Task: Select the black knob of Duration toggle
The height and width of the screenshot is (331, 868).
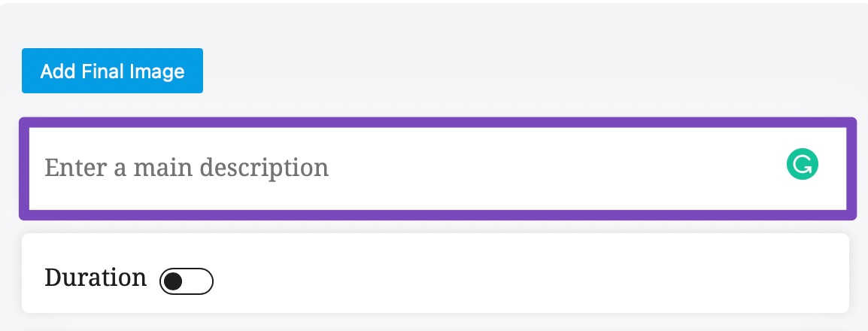Action: [x=173, y=281]
